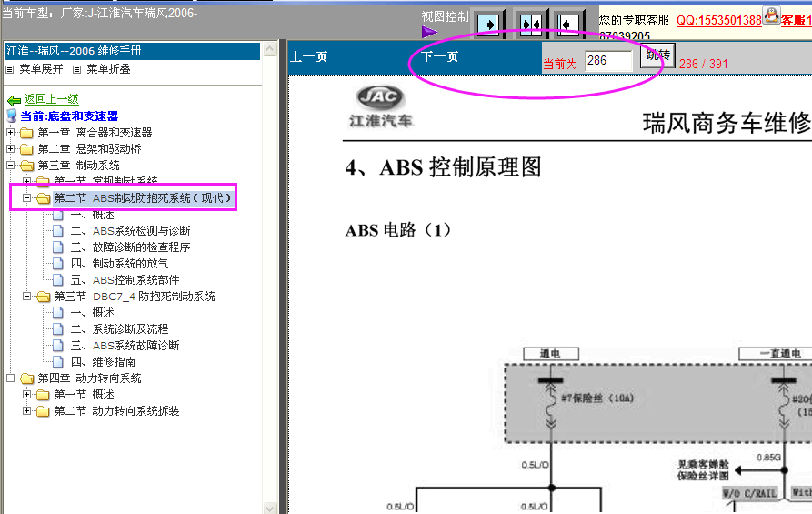Select 第三节 DBC7_4 防抱死制动系统

(135, 297)
